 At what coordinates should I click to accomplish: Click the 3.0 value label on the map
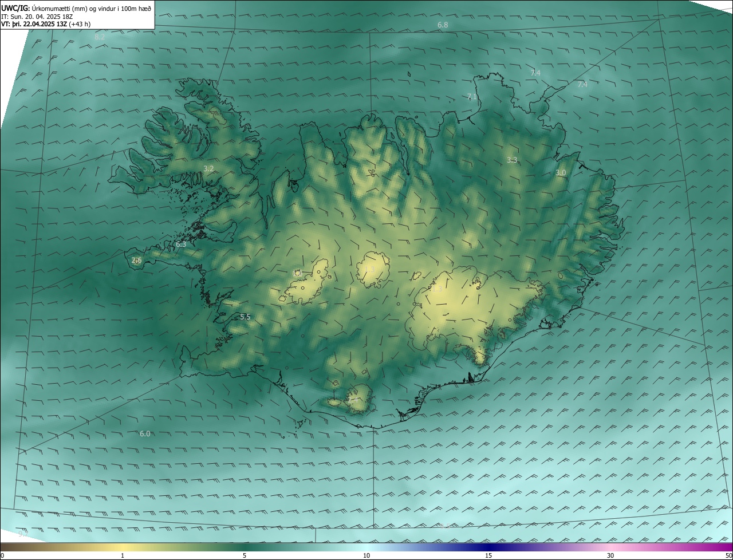tap(561, 173)
